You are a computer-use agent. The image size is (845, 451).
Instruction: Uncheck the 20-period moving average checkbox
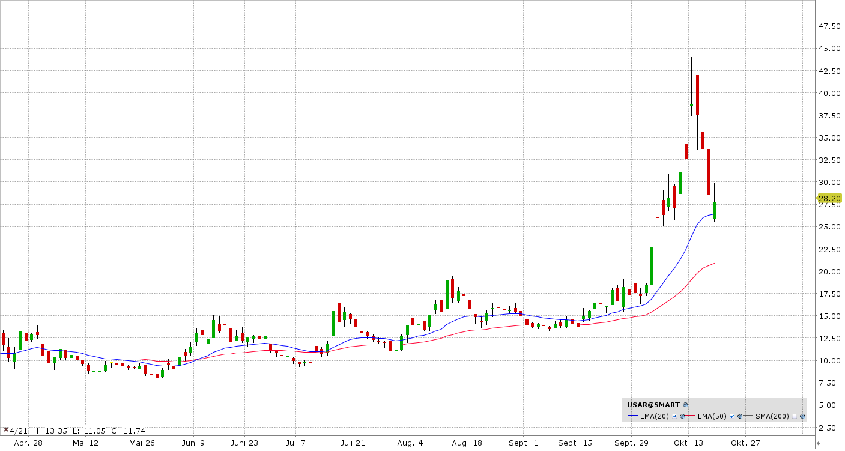click(x=674, y=416)
